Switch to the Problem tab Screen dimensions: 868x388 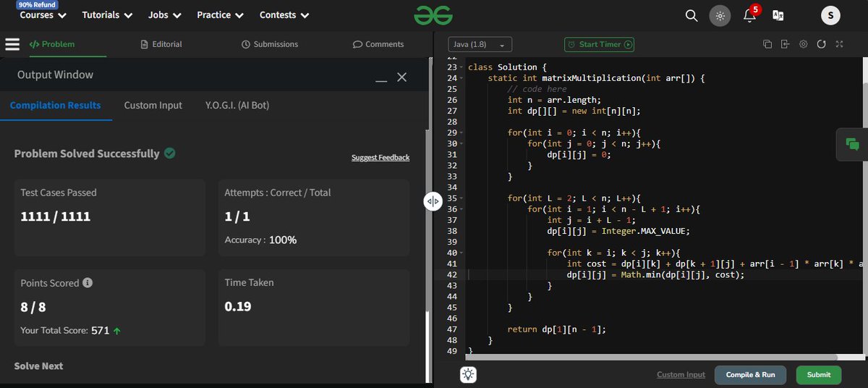(51, 44)
